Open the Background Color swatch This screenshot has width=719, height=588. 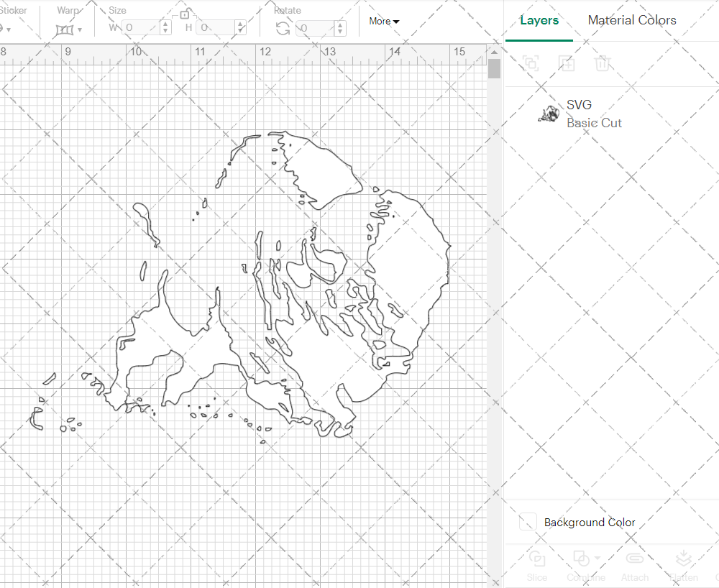point(528,522)
